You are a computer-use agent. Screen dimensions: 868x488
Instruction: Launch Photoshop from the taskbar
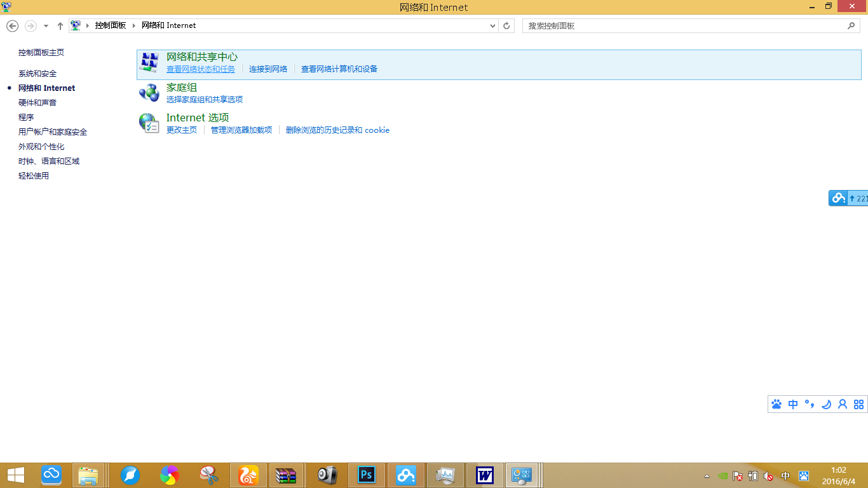(x=365, y=475)
